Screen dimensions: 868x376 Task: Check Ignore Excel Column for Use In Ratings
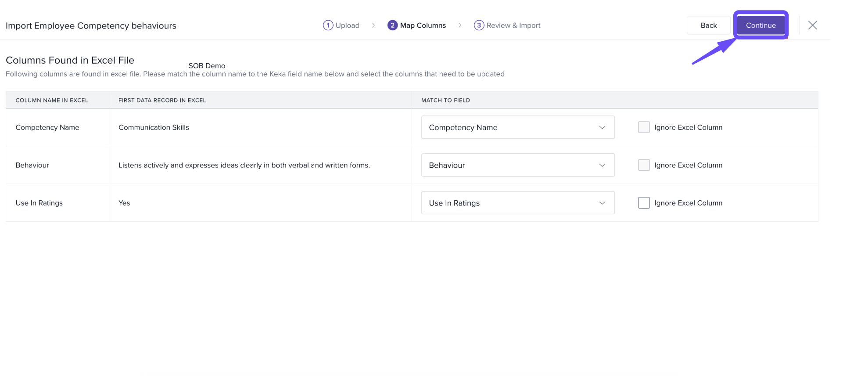644,203
